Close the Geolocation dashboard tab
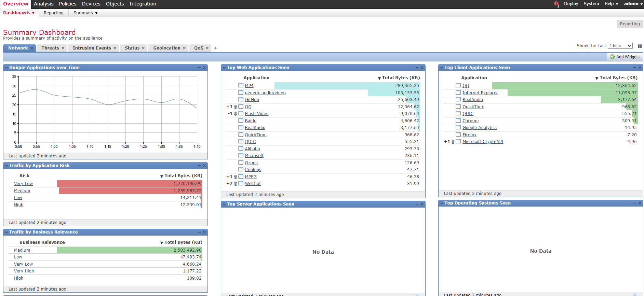Image resolution: width=644 pixels, height=296 pixels. tap(184, 48)
